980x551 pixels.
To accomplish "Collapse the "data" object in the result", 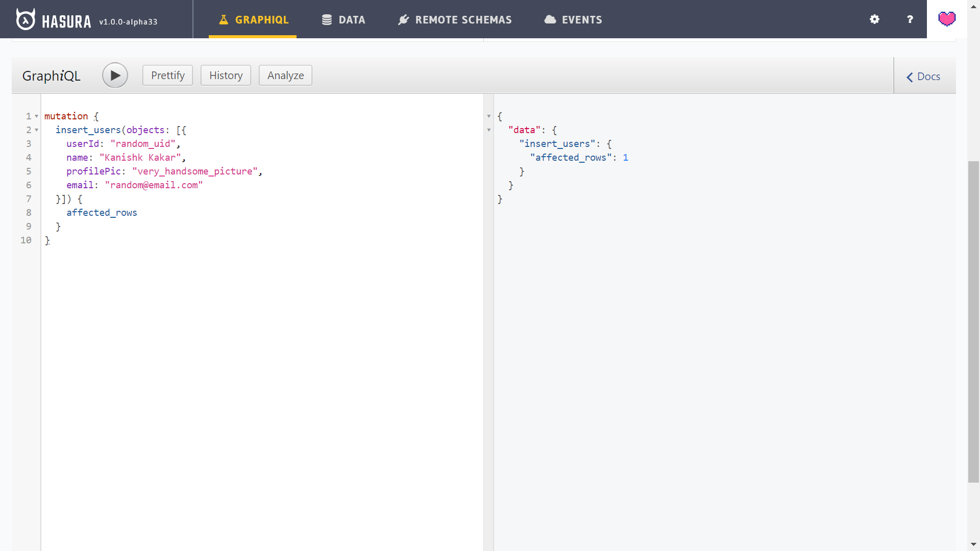I will coord(488,130).
